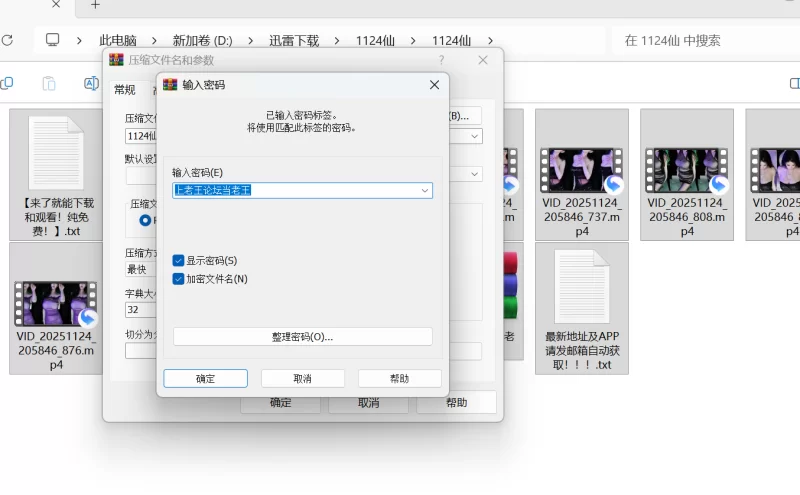Click 取消 in the archive parameters dialog

368,403
